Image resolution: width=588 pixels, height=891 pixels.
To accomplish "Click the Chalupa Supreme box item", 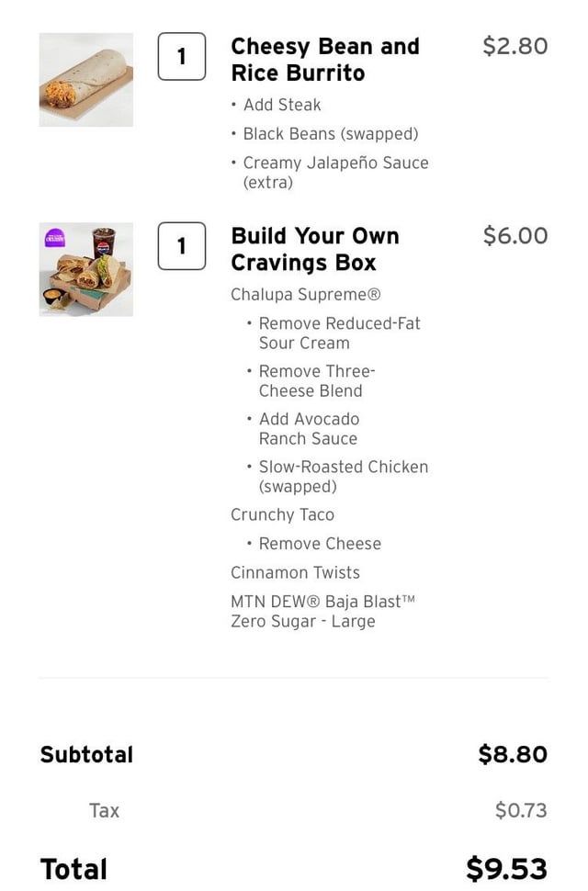I will (305, 295).
